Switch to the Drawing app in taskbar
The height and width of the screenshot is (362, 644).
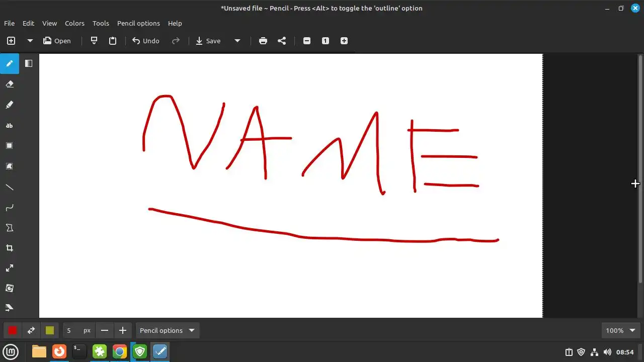coord(160,352)
